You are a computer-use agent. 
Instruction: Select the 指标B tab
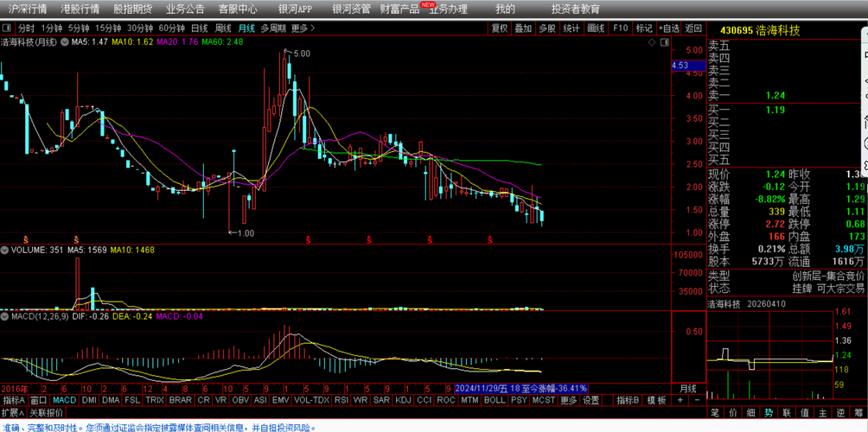point(629,400)
